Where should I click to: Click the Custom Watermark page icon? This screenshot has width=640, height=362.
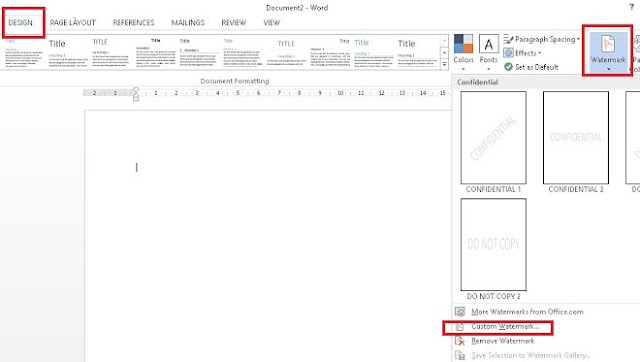(x=460, y=326)
